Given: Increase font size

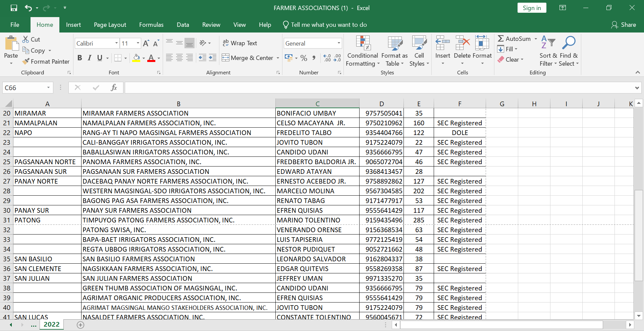Looking at the screenshot, I should pyautogui.click(x=146, y=43).
